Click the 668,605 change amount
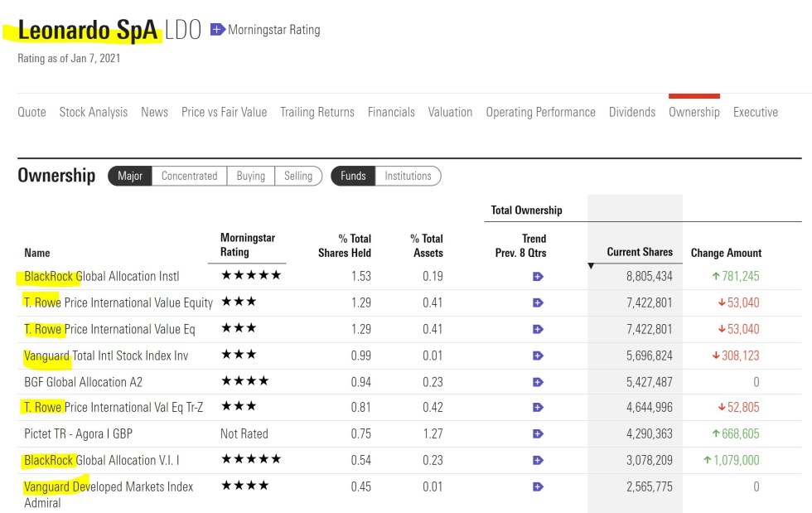This screenshot has height=513, width=812. pos(736,433)
